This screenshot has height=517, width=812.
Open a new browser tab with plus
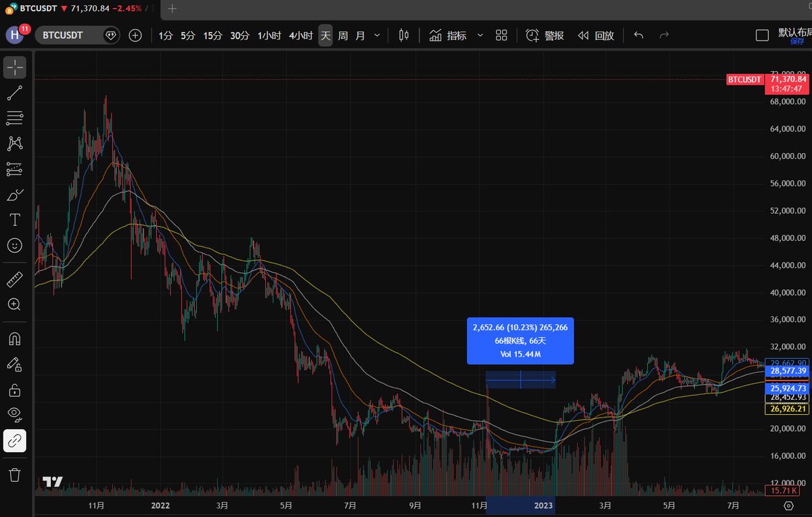pyautogui.click(x=172, y=9)
